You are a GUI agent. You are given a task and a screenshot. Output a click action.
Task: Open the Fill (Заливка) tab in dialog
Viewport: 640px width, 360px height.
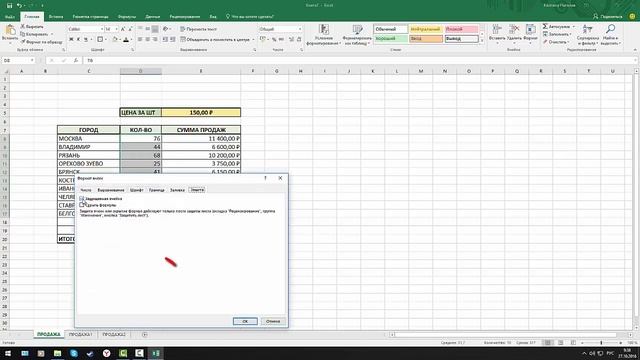(x=177, y=190)
